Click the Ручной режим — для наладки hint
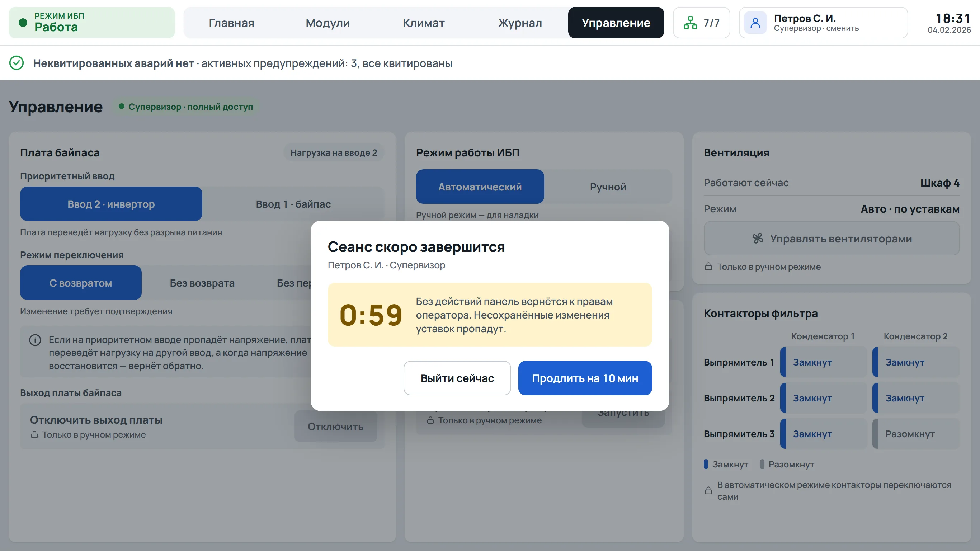980x551 pixels. click(477, 215)
